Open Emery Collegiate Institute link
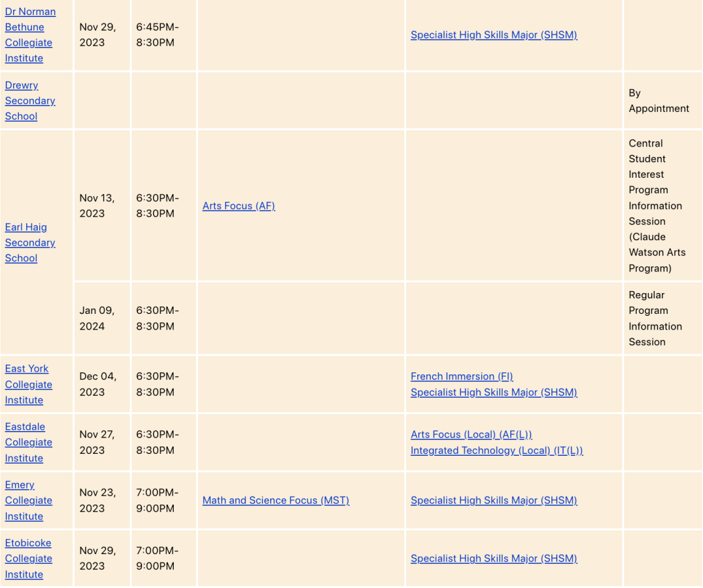 click(29, 501)
